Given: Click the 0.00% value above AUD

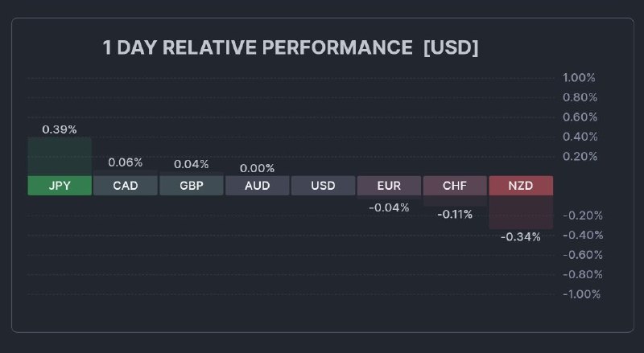Looking at the screenshot, I should 258,168.
